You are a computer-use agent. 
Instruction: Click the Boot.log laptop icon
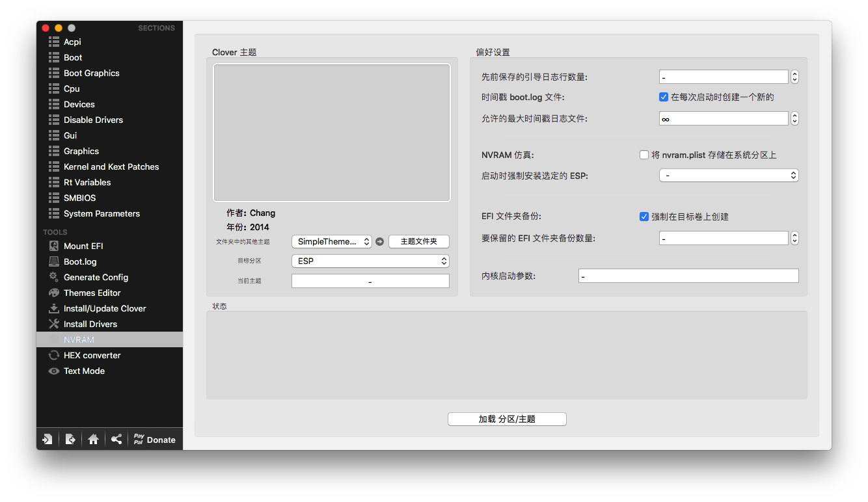click(54, 261)
